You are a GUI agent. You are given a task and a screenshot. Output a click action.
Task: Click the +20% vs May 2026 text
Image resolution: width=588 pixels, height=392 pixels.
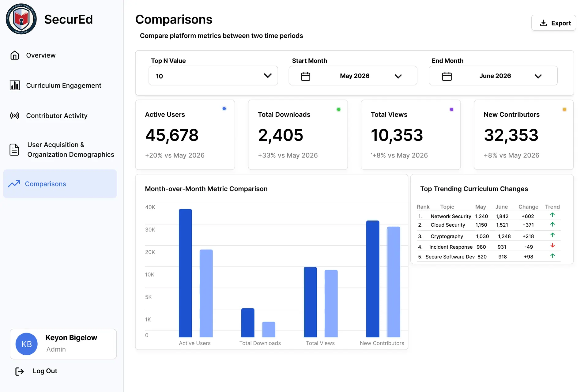175,155
